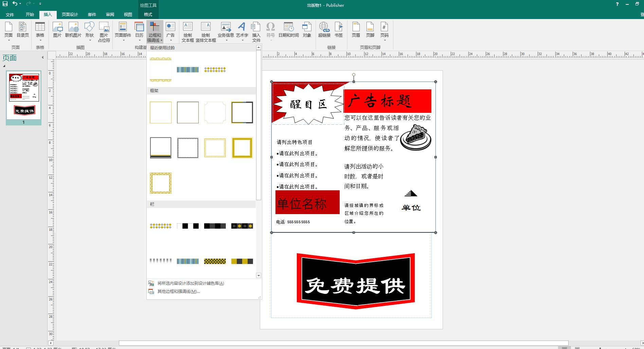Screen dimensions: 644x349
Task: Open the 邮件 ribbon tab
Action: pos(91,14)
